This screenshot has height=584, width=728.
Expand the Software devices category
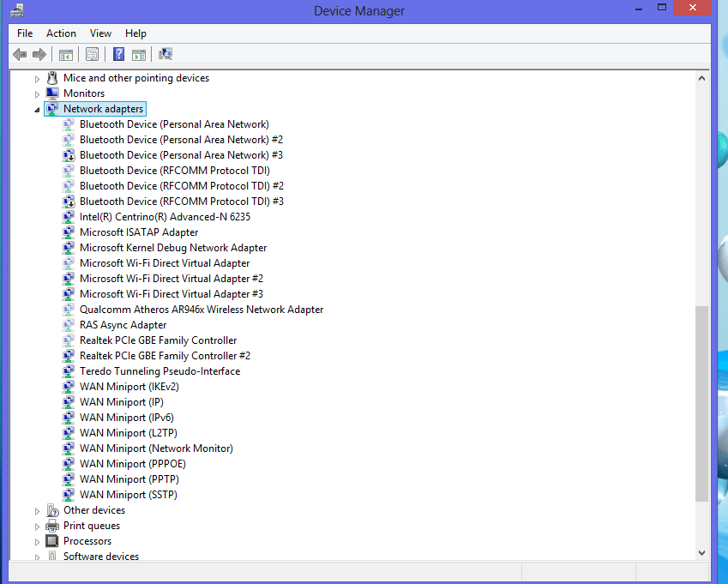point(37,557)
